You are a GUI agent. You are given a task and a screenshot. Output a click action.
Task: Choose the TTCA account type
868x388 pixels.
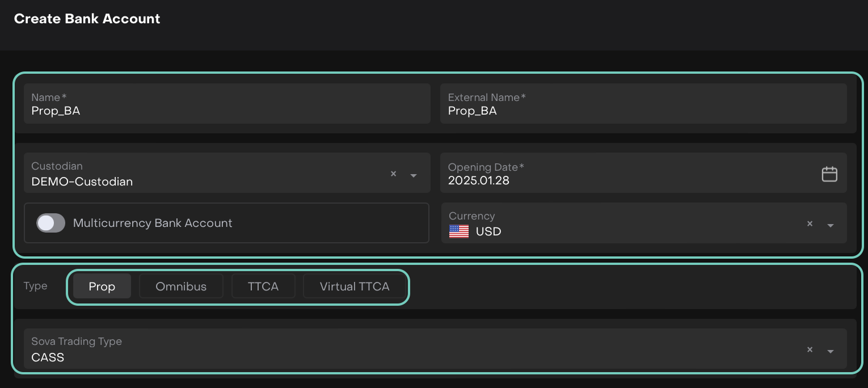point(263,286)
